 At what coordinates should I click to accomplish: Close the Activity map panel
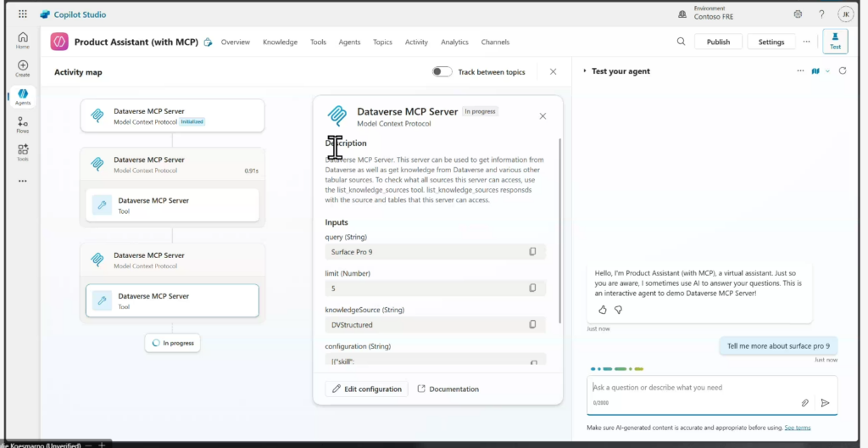553,71
